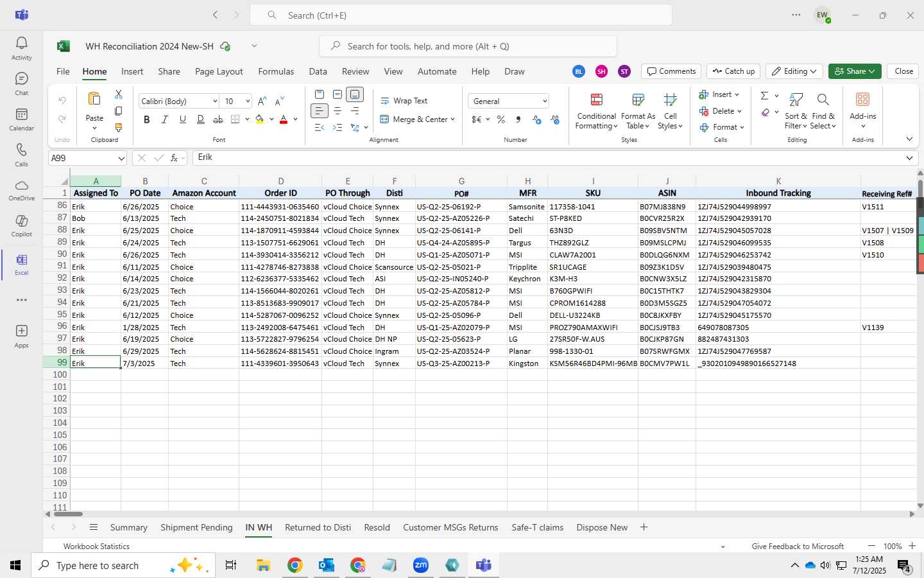Image resolution: width=924 pixels, height=578 pixels.
Task: Click the AutoSum sigma icon
Action: tap(764, 96)
